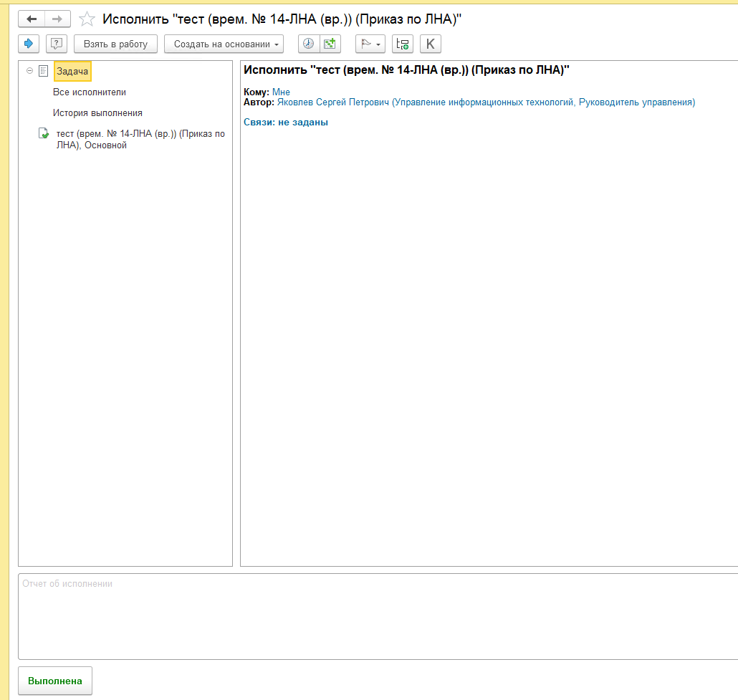The height and width of the screenshot is (700, 738).
Task: Select the 'тест (врем. № 14-ЛНА)' document item
Action: click(140, 139)
